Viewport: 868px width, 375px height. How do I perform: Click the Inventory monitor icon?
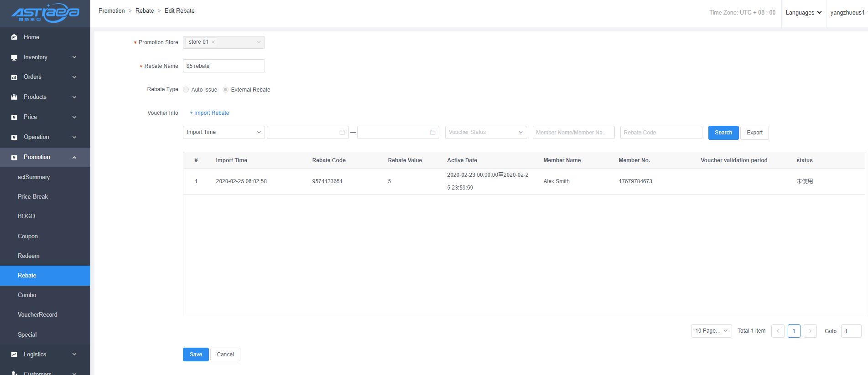(x=14, y=57)
